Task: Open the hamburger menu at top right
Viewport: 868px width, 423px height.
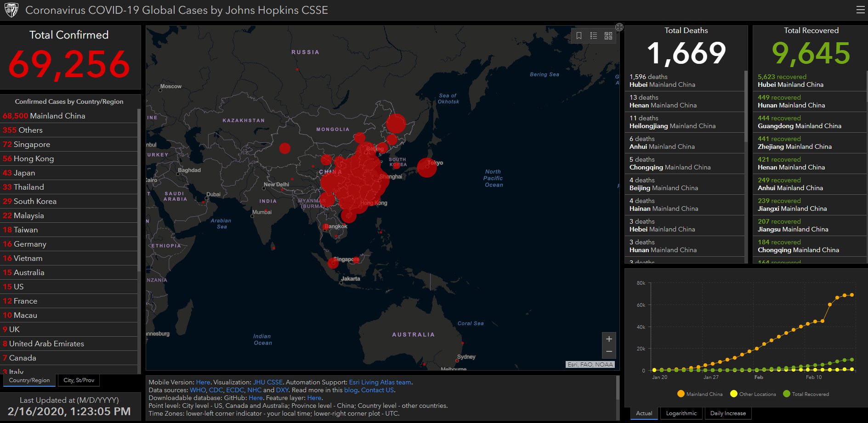Action: pyautogui.click(x=860, y=10)
